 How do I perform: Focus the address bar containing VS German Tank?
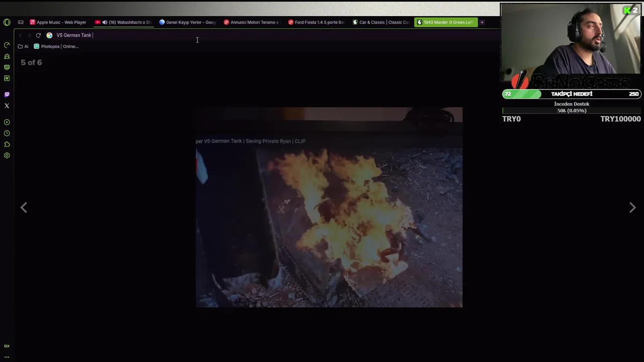[x=272, y=35]
